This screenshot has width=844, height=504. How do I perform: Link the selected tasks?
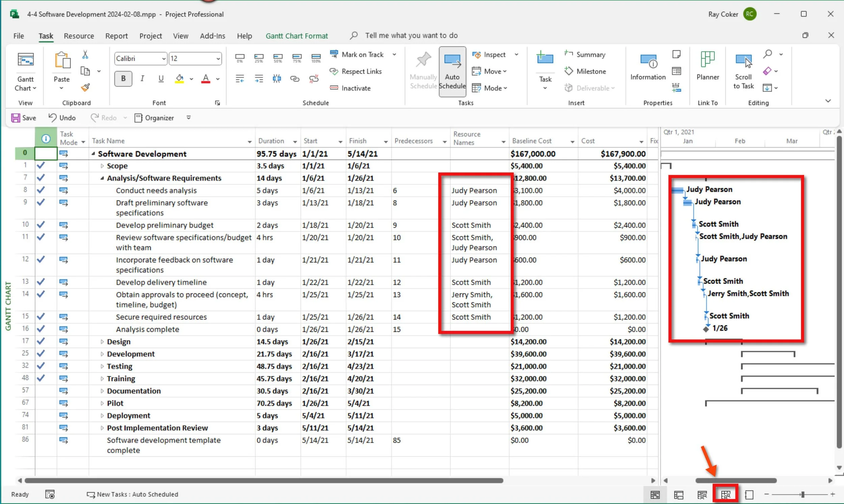point(295,79)
